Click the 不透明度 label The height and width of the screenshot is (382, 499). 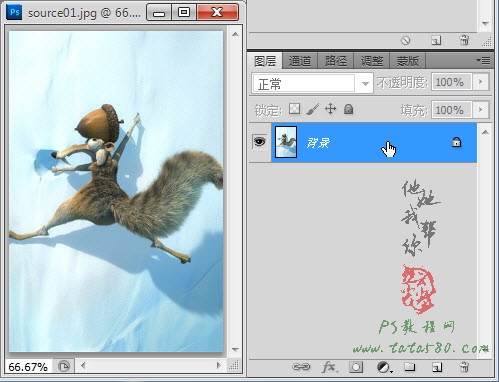coord(402,83)
